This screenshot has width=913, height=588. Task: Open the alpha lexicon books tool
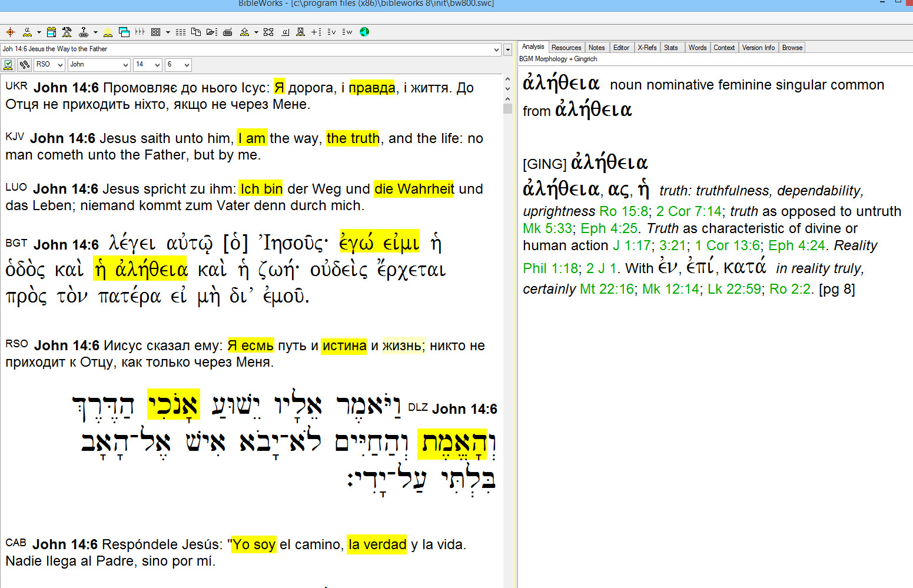[x=27, y=32]
